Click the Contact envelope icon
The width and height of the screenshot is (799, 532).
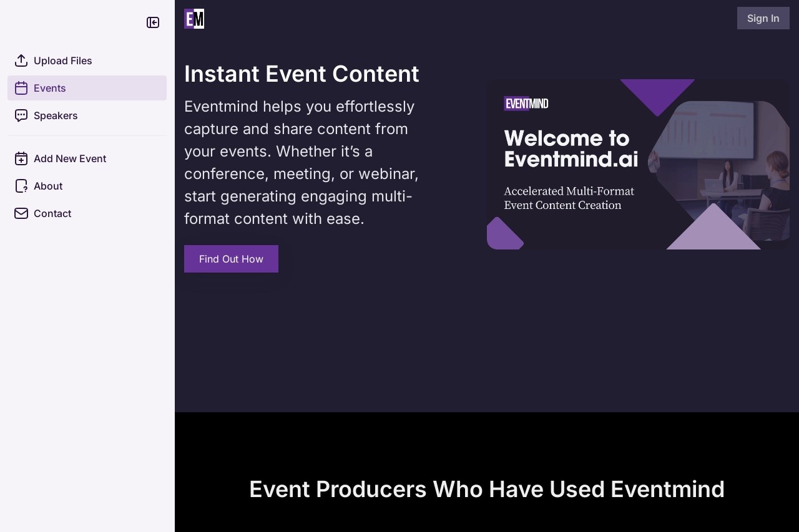[21, 213]
